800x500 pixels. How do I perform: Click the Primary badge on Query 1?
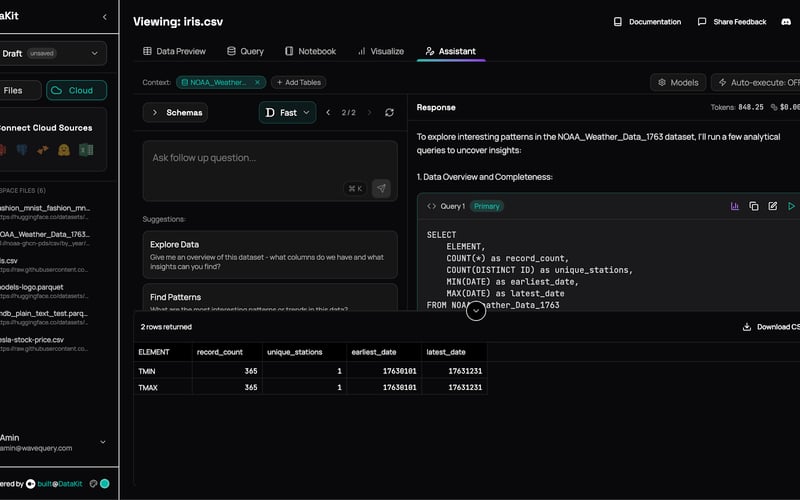point(486,206)
